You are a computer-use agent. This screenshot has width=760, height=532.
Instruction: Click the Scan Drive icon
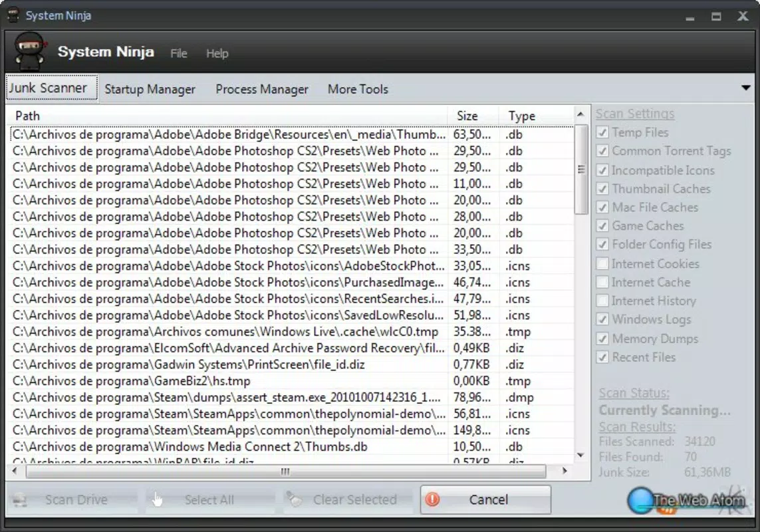click(x=20, y=499)
